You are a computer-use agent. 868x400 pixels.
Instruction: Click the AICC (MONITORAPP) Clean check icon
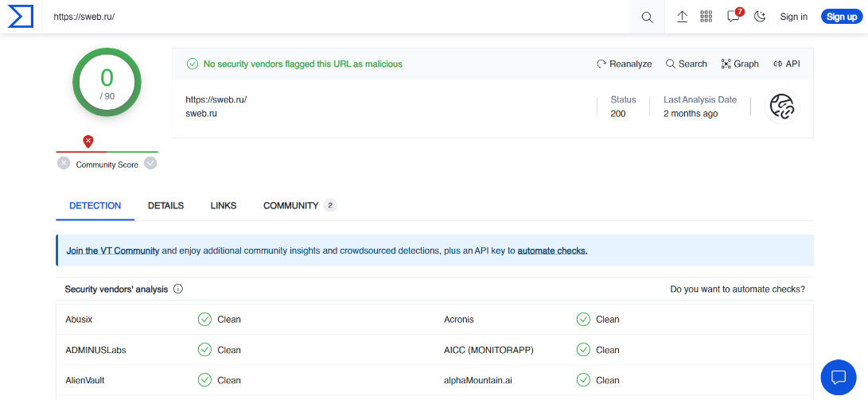click(x=583, y=350)
